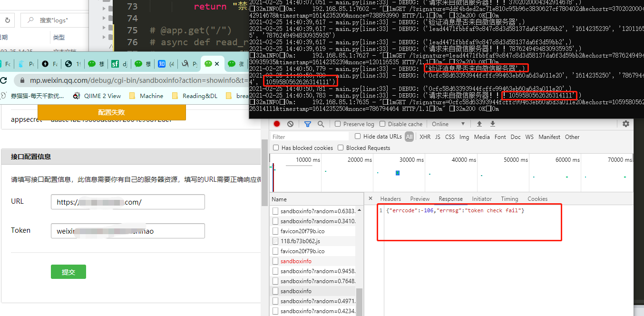Click the URL input field

[127, 202]
